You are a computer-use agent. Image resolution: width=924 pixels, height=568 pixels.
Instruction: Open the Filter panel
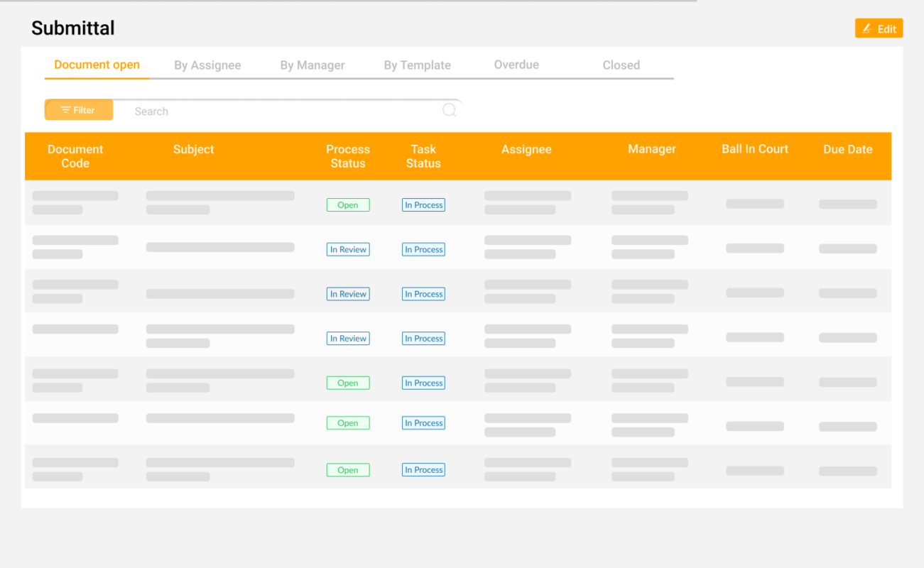coord(78,109)
